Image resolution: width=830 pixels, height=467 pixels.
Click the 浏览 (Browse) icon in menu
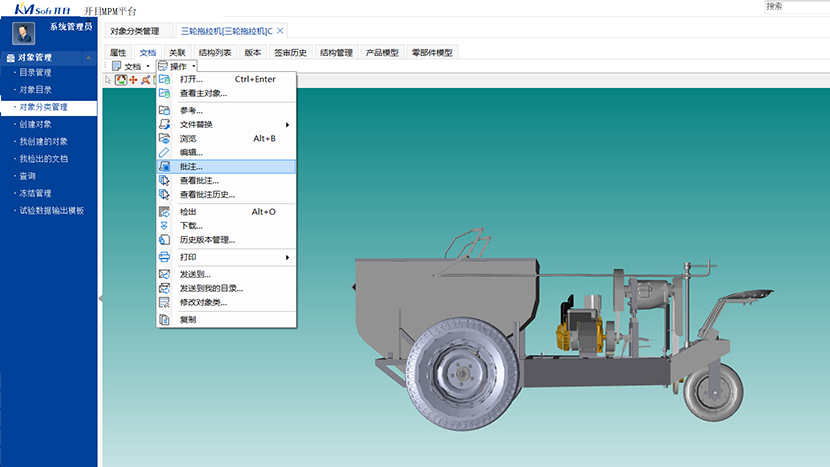(x=165, y=138)
